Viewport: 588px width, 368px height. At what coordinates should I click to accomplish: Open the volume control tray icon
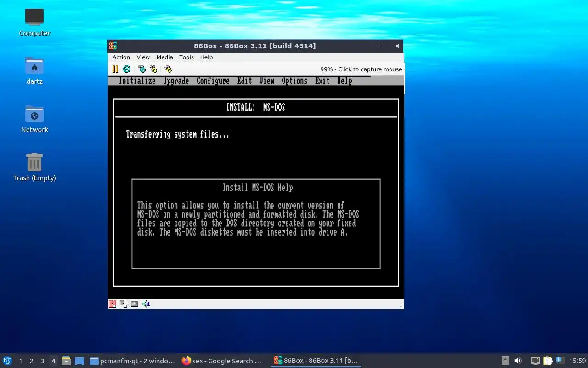(518, 361)
